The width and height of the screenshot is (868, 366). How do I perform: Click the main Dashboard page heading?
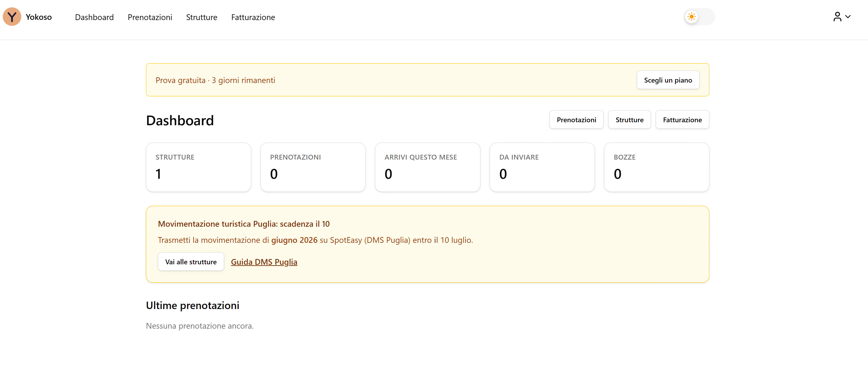[180, 121]
